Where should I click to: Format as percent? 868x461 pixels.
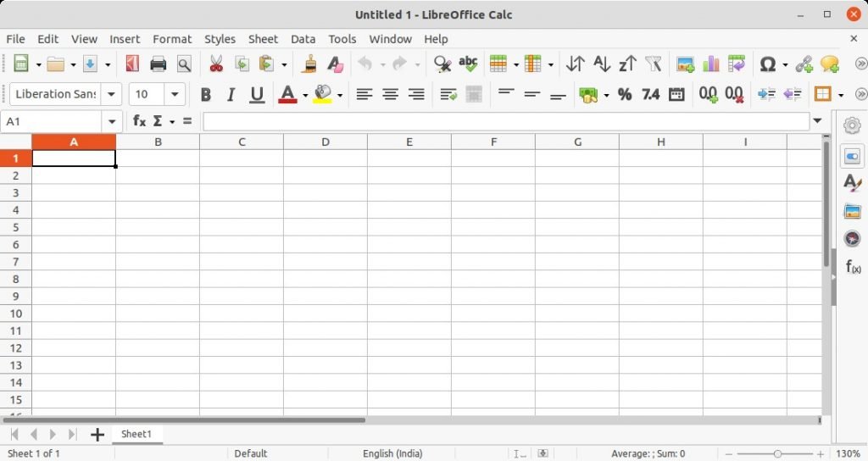tap(625, 94)
